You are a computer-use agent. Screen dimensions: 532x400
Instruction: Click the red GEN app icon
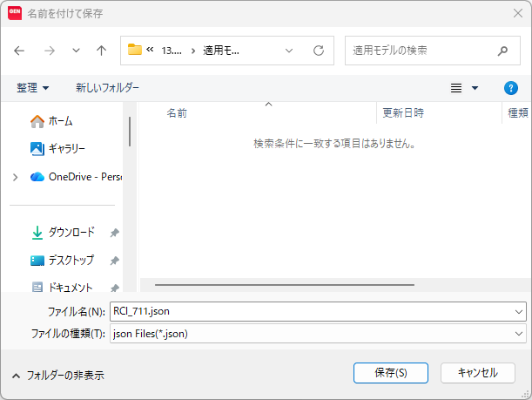pos(15,13)
